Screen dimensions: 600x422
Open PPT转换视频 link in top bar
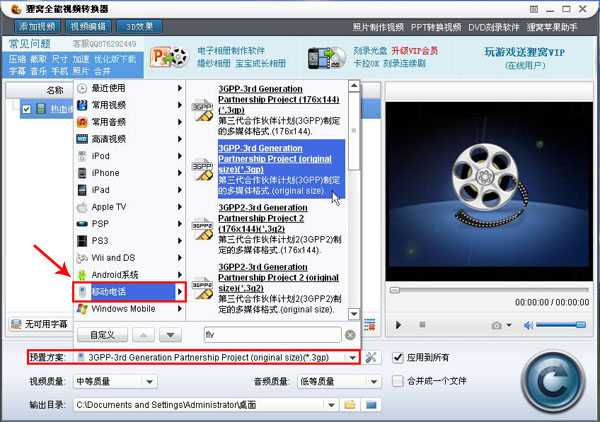436,27
